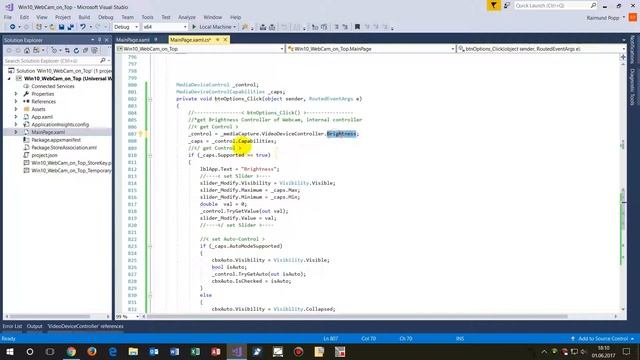Collapse the btnOptions_Click method outline at line 802

pyautogui.click(x=150, y=99)
